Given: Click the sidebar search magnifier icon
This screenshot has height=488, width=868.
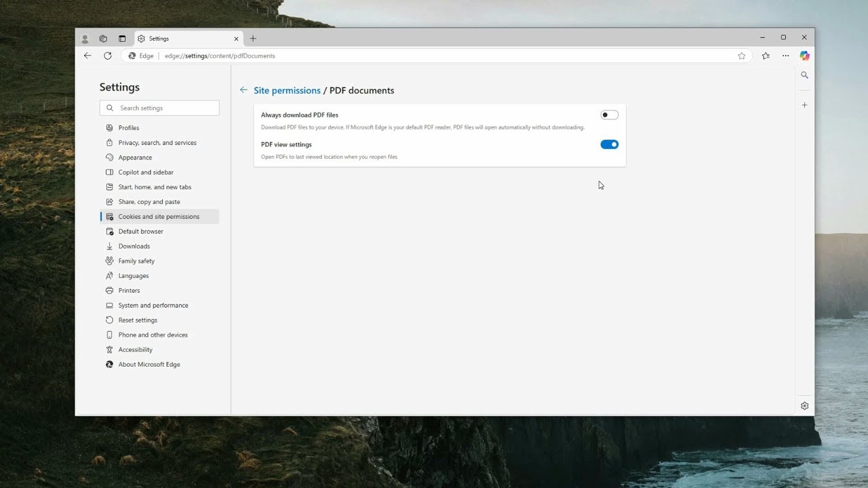Looking at the screenshot, I should click(x=804, y=75).
